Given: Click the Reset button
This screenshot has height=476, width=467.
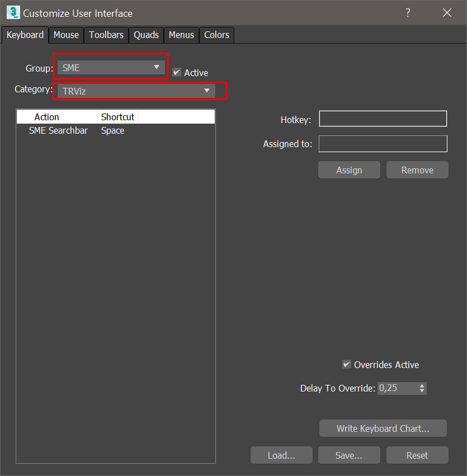Looking at the screenshot, I should 417,455.
